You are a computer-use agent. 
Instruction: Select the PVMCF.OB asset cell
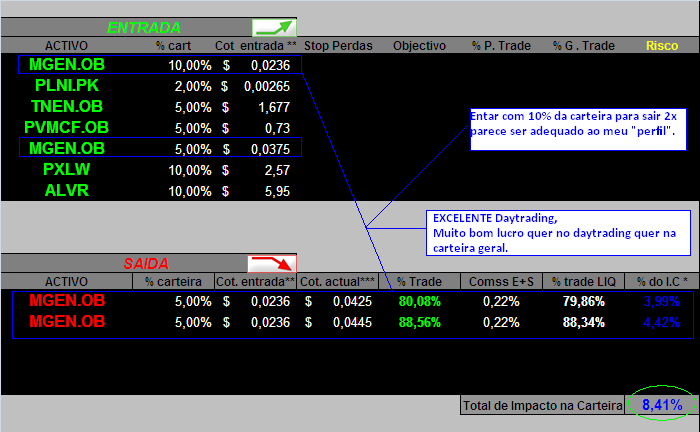tap(67, 128)
